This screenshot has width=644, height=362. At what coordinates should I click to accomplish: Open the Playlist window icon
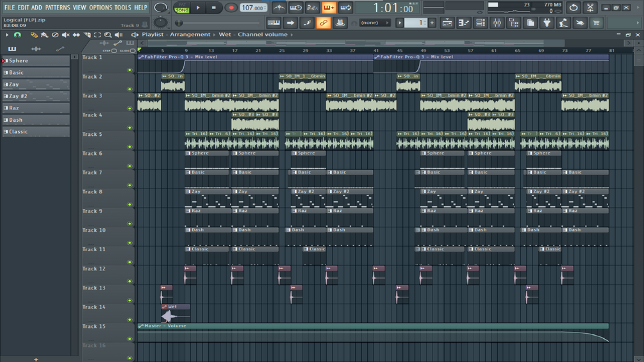[447, 23]
